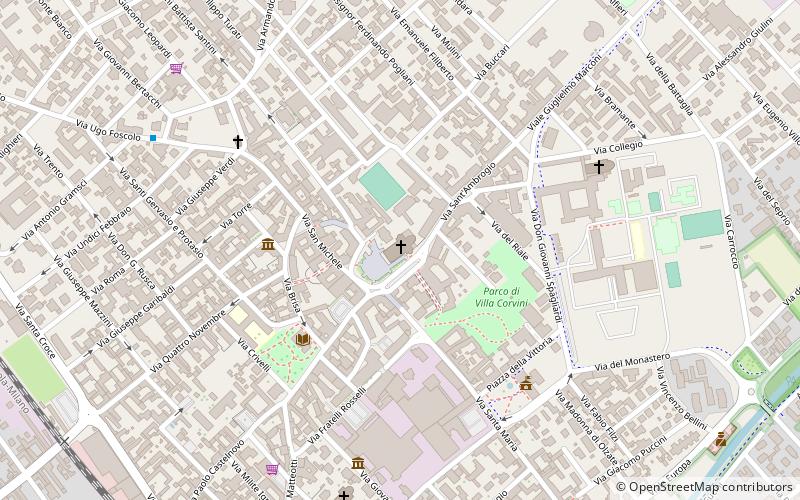Select the Via Crivelli label

pos(253,355)
